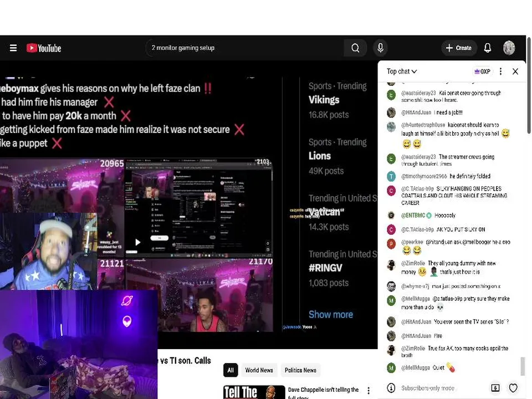Image resolution: width=532 pixels, height=399 pixels.
Task: Click @h4untedtraph0use avatar in chat
Action: click(391, 126)
